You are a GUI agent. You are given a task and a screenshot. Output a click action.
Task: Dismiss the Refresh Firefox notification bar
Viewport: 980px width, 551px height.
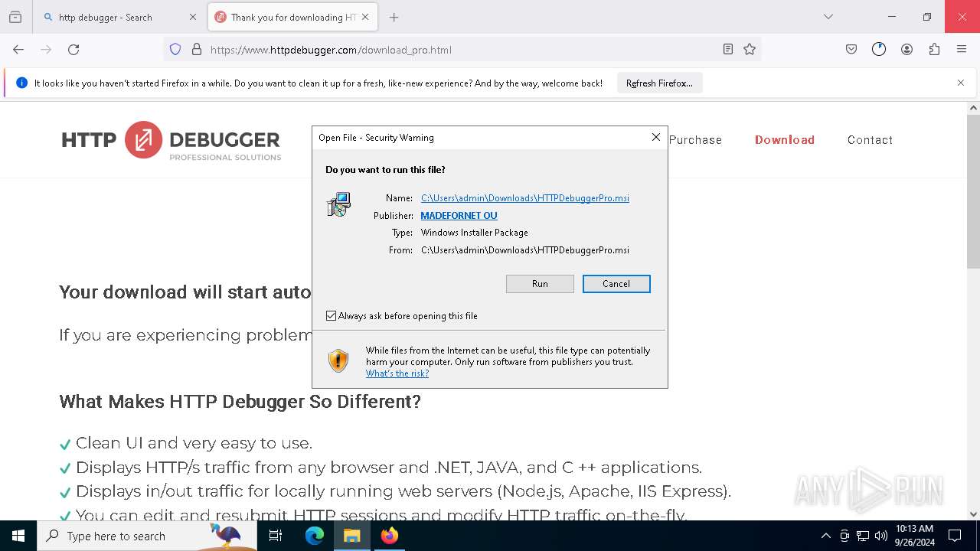click(961, 83)
